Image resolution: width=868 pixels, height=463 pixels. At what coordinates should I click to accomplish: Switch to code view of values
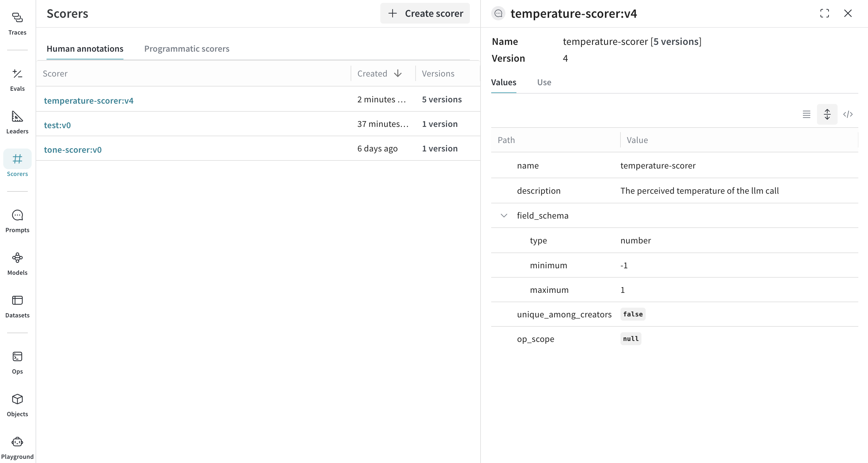click(848, 115)
